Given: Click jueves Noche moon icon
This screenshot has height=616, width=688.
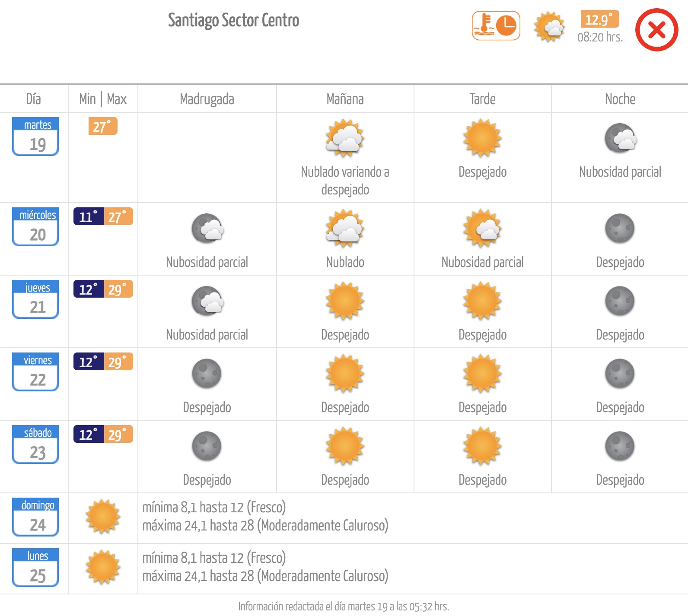Looking at the screenshot, I should click(620, 301).
